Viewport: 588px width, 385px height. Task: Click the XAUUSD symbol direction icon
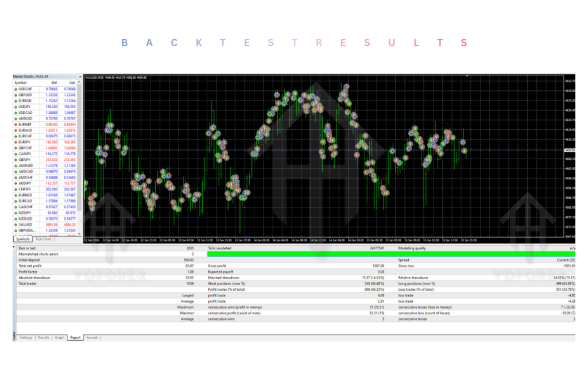[x=16, y=224]
